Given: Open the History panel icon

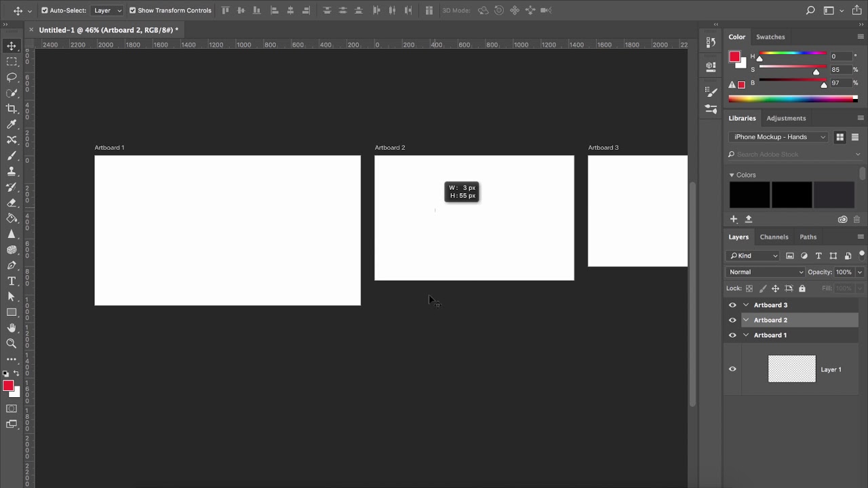Looking at the screenshot, I should (711, 42).
